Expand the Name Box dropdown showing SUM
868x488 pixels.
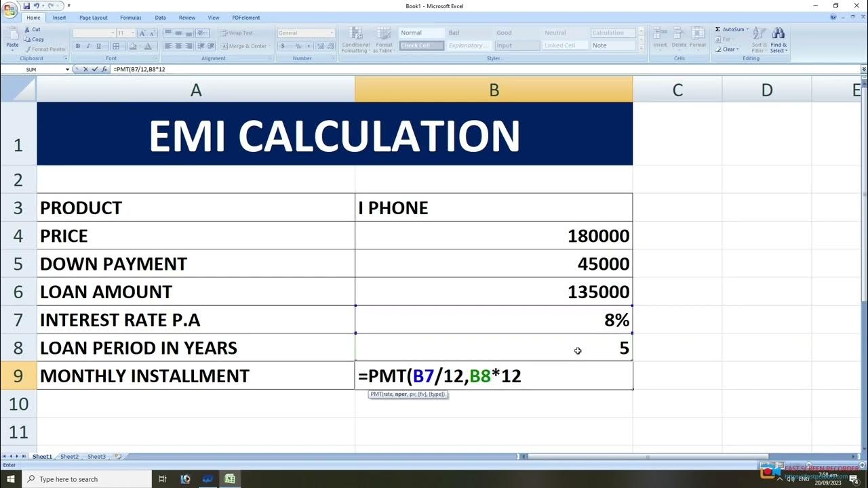click(x=67, y=69)
